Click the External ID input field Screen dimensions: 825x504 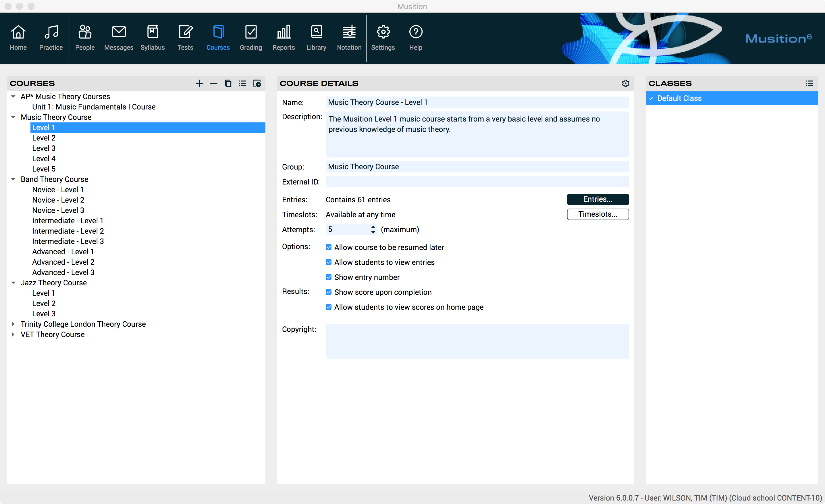pyautogui.click(x=477, y=182)
